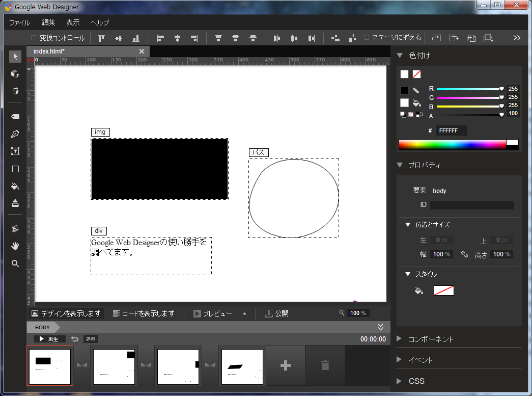Click the black stroke color swatch

(x=404, y=90)
